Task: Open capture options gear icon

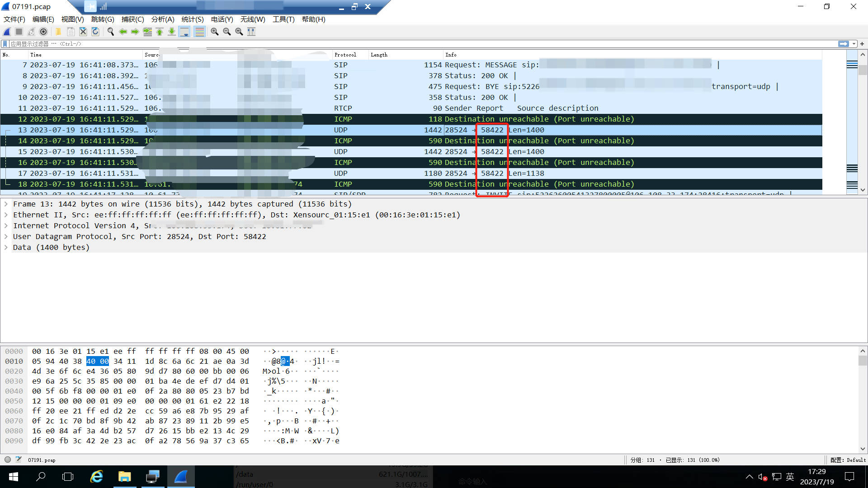Action: tap(43, 32)
